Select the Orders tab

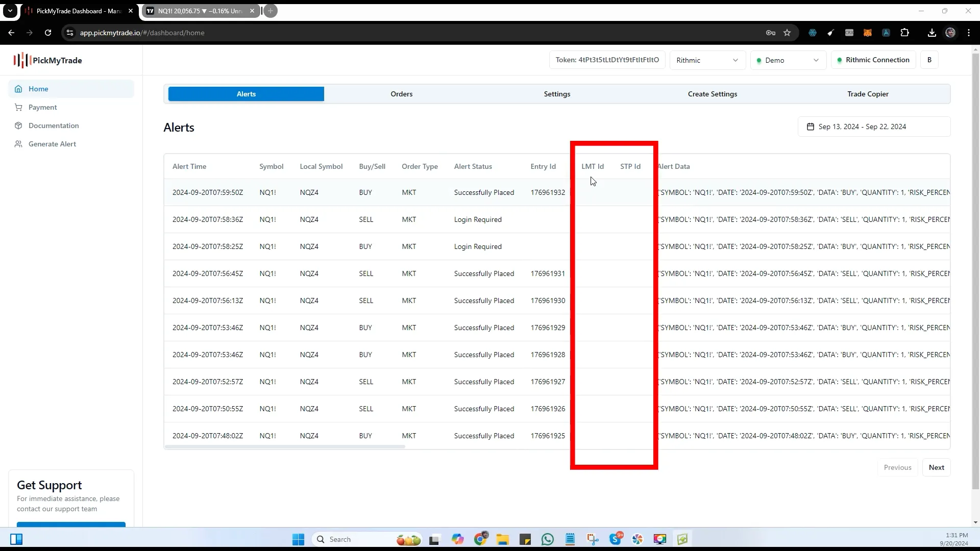point(401,93)
